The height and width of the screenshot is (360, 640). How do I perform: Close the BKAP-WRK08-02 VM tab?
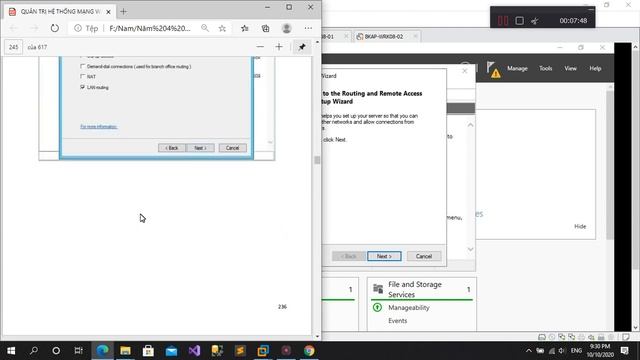(415, 36)
